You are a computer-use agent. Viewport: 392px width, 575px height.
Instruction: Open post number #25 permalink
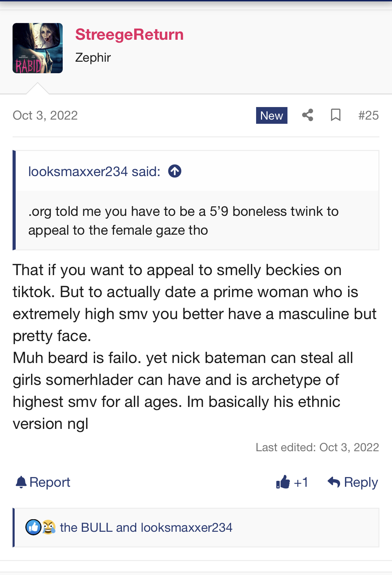pyautogui.click(x=368, y=115)
